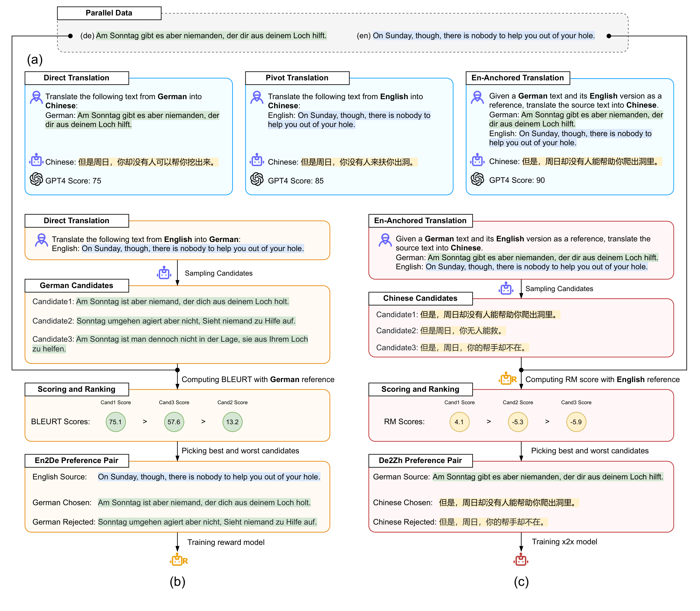
Task: Click the German Rejected sentence in En2De pair
Action: [208, 522]
